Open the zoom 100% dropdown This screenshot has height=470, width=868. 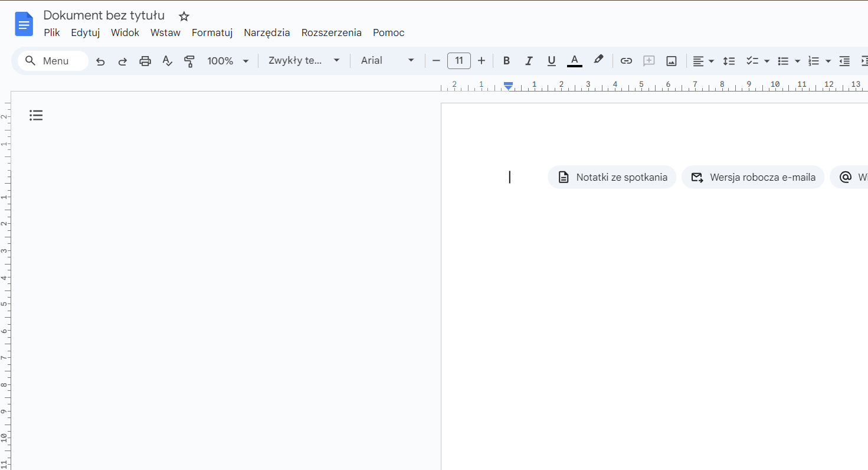228,61
